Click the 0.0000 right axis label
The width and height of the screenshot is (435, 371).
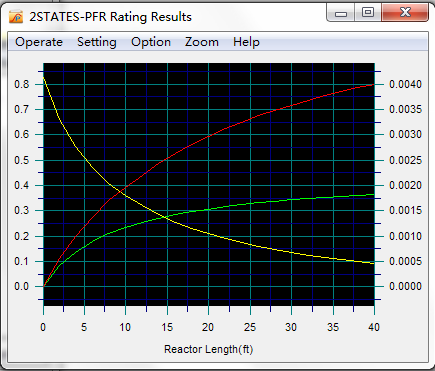click(405, 286)
